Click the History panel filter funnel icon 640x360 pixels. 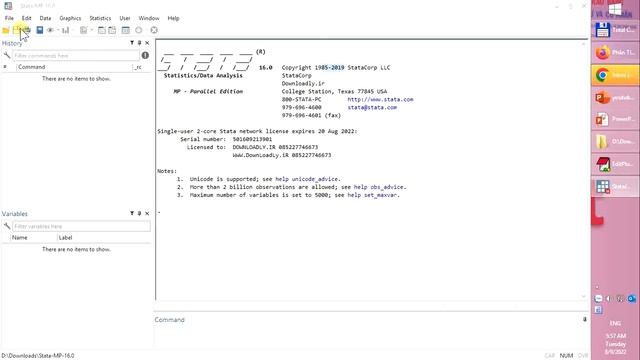[132, 43]
